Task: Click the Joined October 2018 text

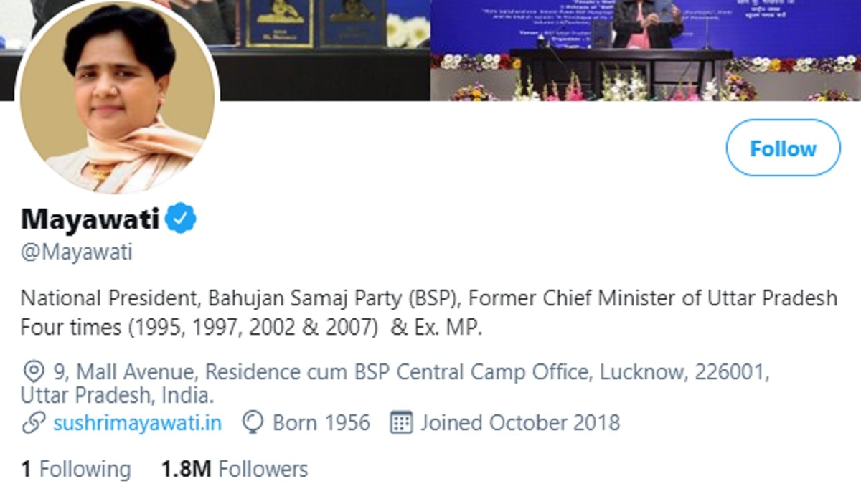Action: point(519,422)
